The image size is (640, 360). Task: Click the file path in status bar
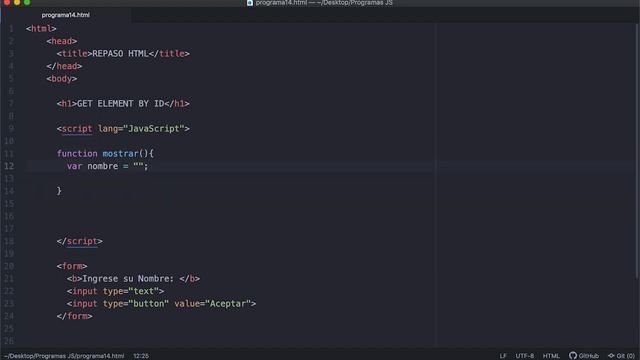coord(64,356)
